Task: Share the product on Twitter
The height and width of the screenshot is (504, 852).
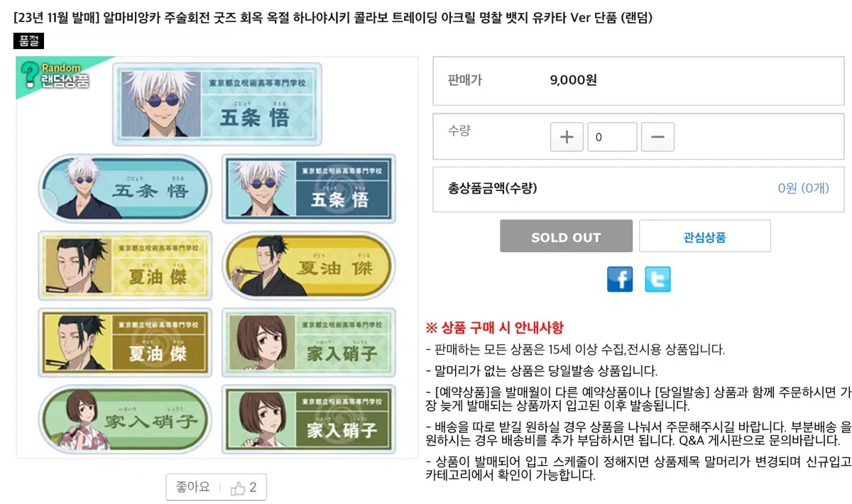Action: (657, 279)
